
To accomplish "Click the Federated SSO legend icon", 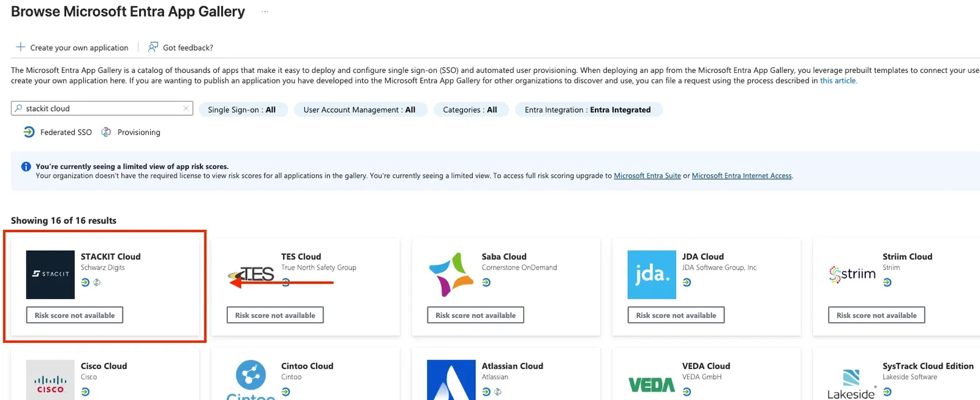I will 29,132.
